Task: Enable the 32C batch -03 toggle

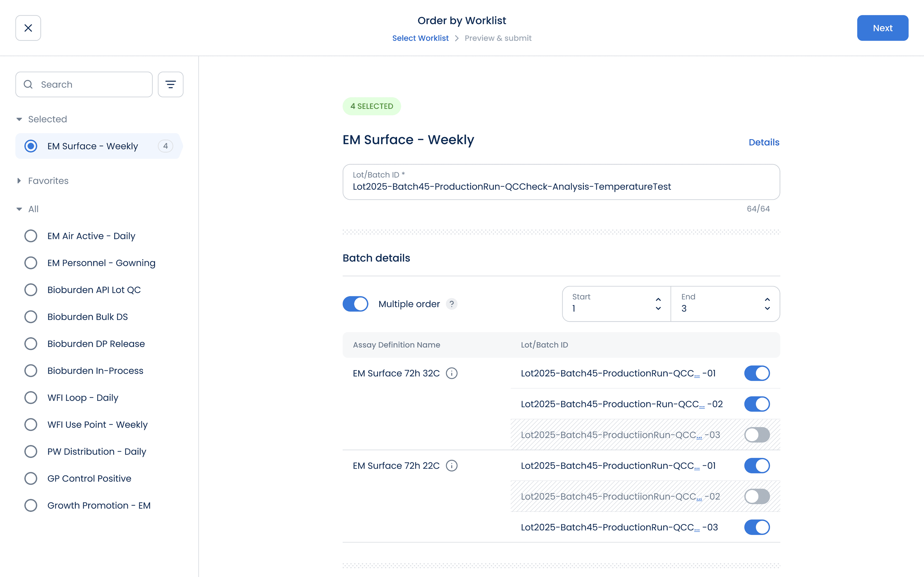Action: click(x=757, y=435)
